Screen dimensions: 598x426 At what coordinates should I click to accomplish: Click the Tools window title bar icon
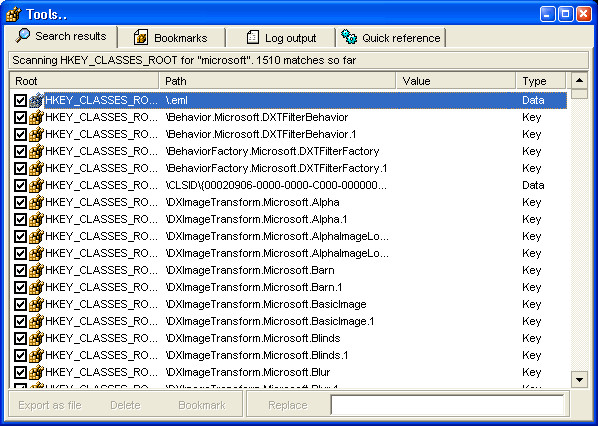tap(14, 14)
